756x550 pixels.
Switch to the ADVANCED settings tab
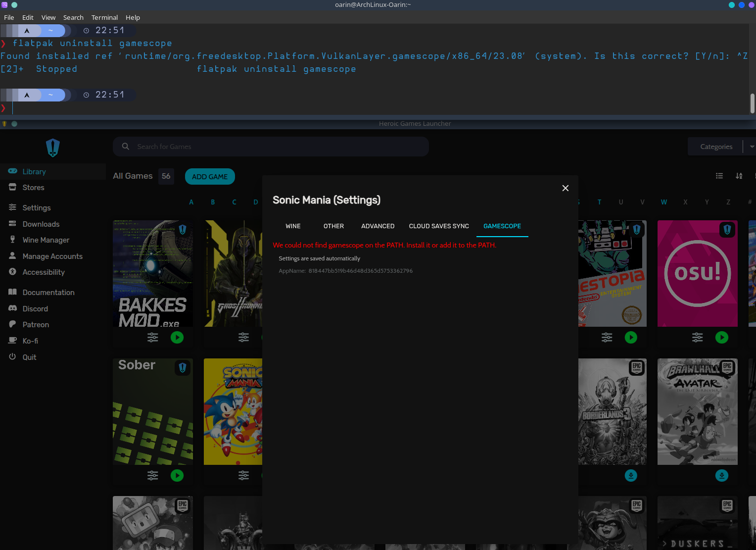pyautogui.click(x=378, y=226)
